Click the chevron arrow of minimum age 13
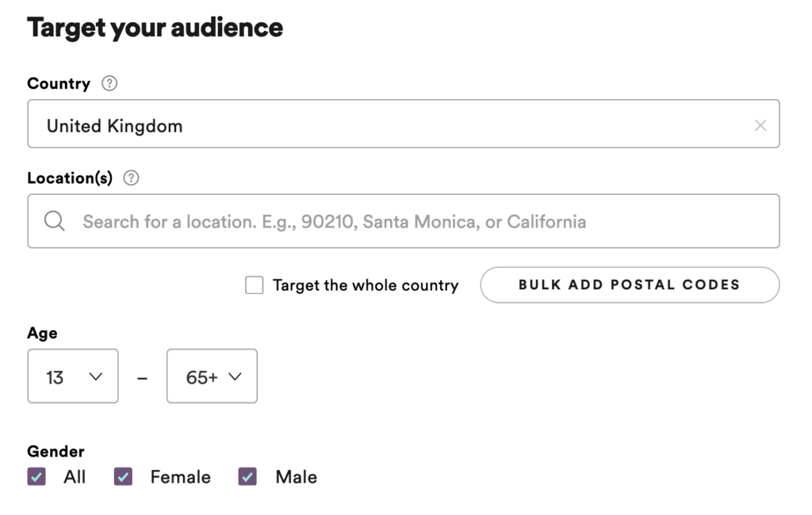Viewport: 812px width, 515px height. coord(96,376)
